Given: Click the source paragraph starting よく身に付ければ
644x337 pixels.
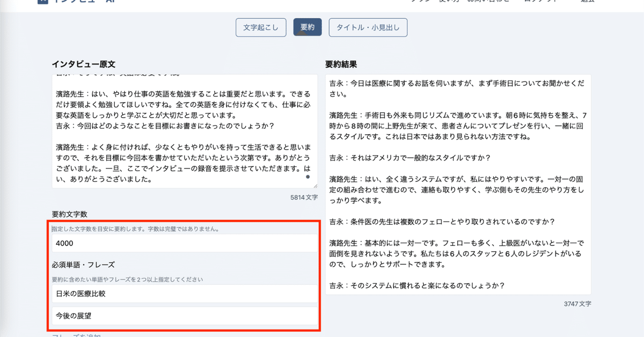Looking at the screenshot, I should (185, 163).
